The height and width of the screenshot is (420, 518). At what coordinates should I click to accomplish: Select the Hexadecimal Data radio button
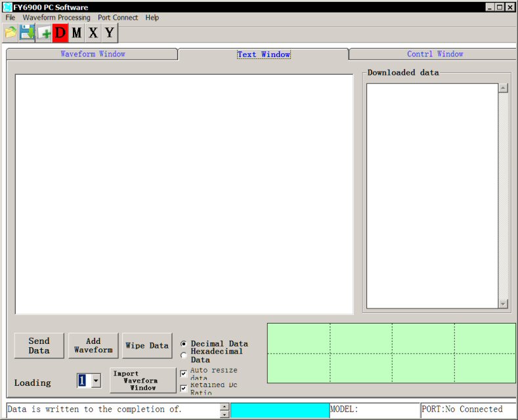tap(184, 355)
